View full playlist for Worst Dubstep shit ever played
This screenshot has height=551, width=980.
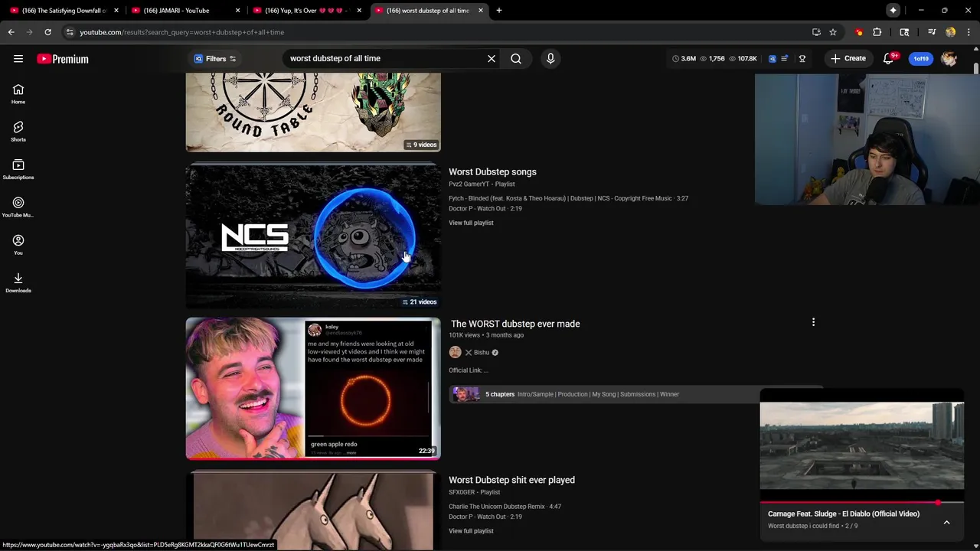(471, 531)
